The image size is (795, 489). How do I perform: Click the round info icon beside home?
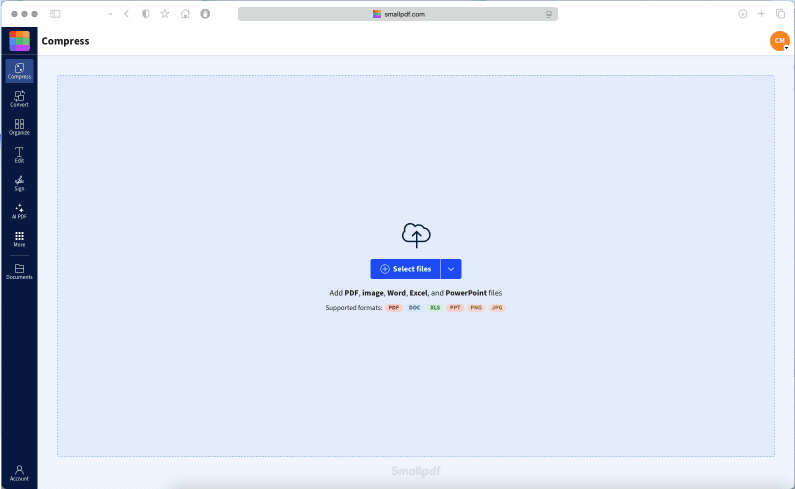[x=205, y=14]
